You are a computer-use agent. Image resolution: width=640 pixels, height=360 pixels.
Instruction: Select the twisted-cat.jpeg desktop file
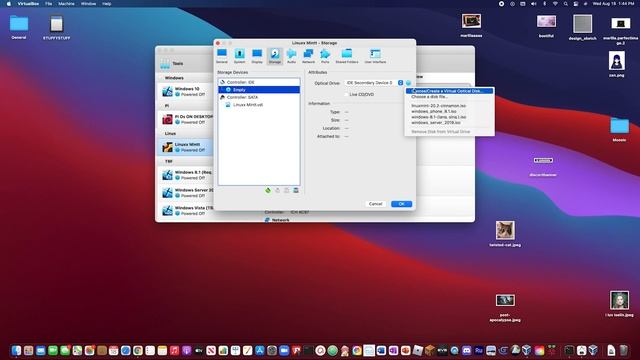(x=505, y=234)
